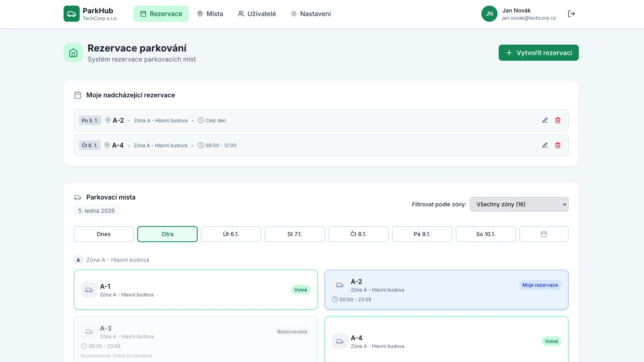Edit the A-2 reservation with pencil icon
The height and width of the screenshot is (362, 644).
545,120
